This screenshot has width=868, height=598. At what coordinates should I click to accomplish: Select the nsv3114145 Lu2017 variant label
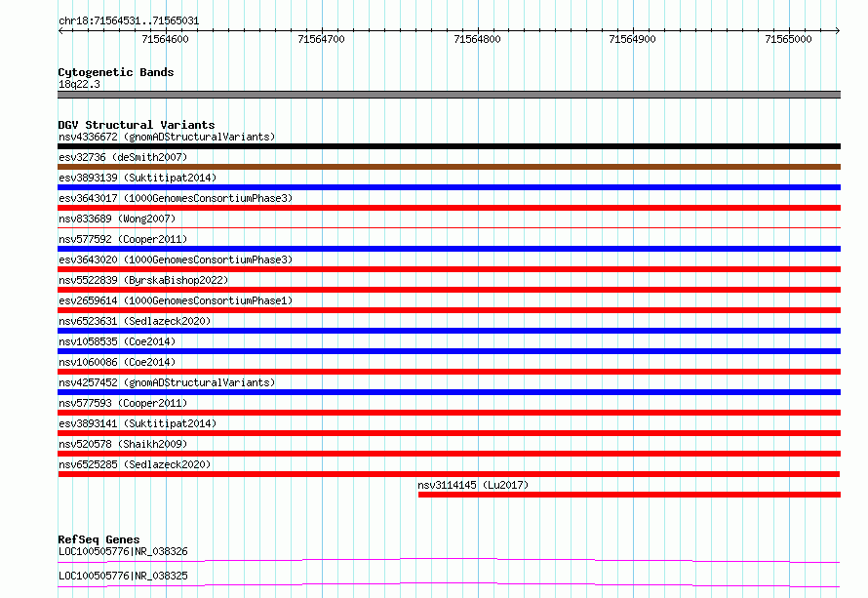[473, 485]
